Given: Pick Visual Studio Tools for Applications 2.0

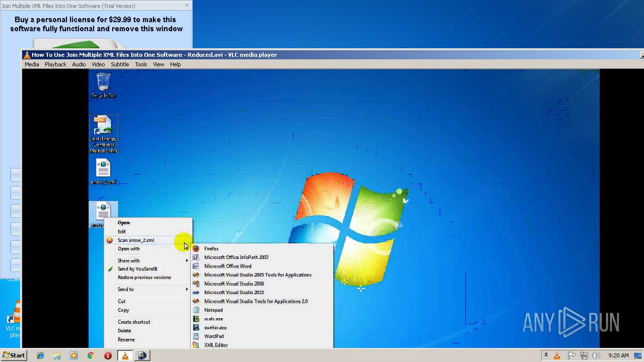Looking at the screenshot, I should coord(256,302).
